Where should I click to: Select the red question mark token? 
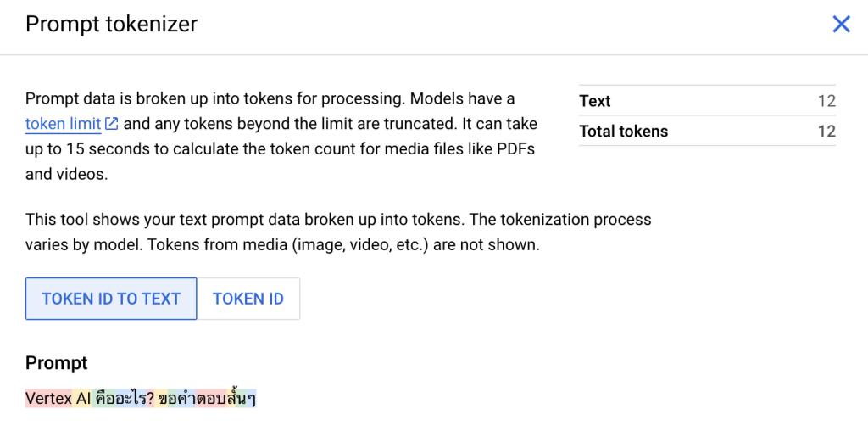tap(151, 398)
